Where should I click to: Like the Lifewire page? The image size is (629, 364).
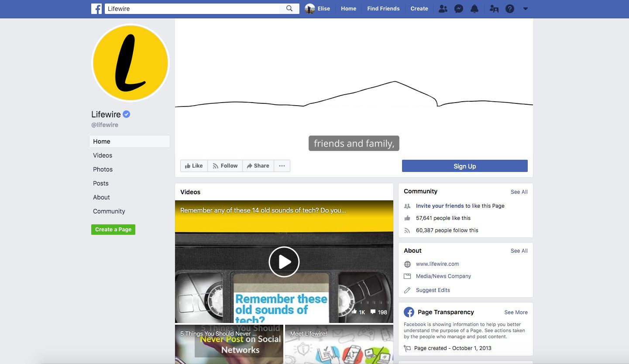point(194,166)
